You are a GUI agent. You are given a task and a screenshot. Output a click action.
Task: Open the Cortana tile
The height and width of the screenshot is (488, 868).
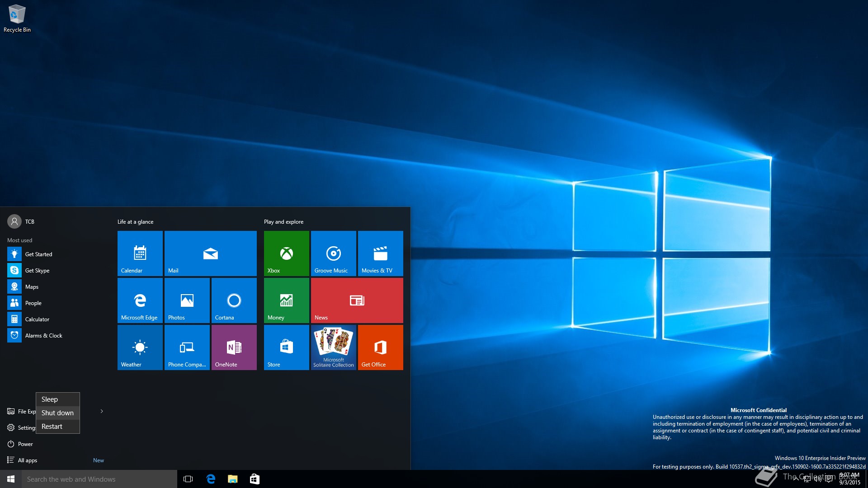234,300
